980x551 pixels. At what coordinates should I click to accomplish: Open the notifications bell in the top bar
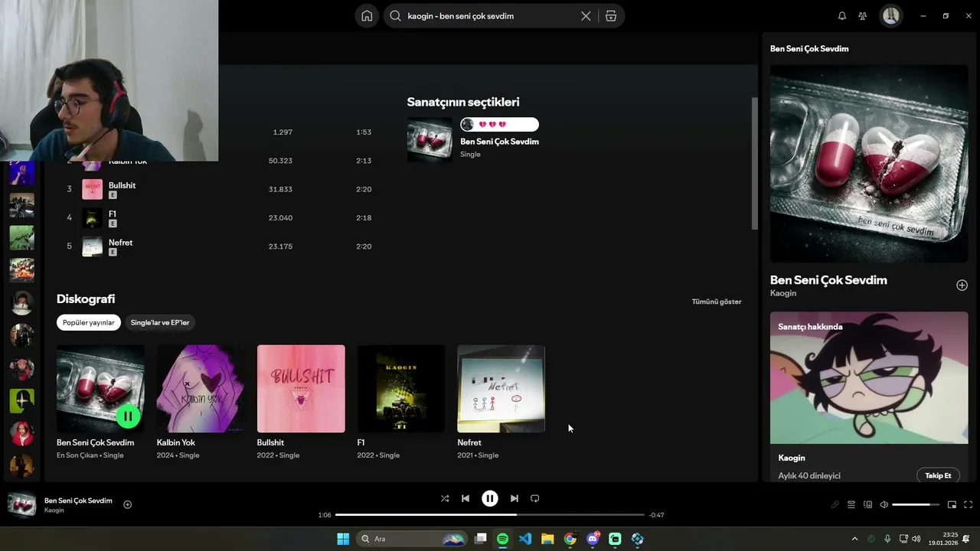click(x=842, y=16)
